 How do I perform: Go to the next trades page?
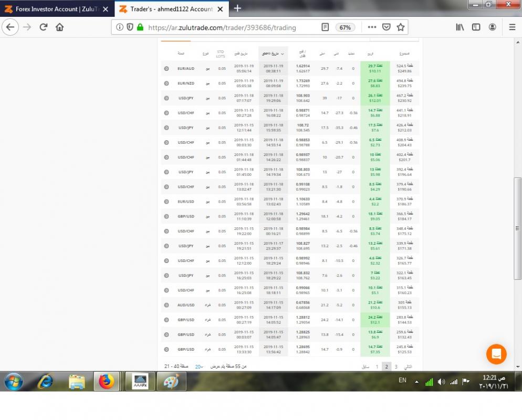(x=408, y=367)
